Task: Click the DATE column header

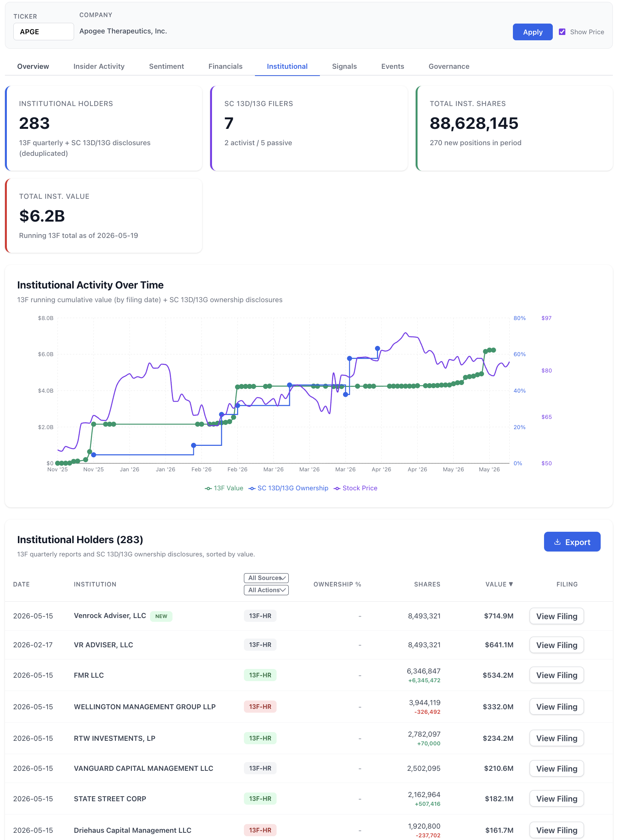Action: [x=22, y=584]
